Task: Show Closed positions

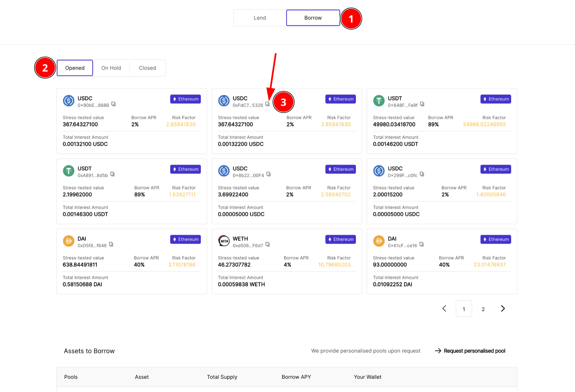Action: [x=147, y=68]
